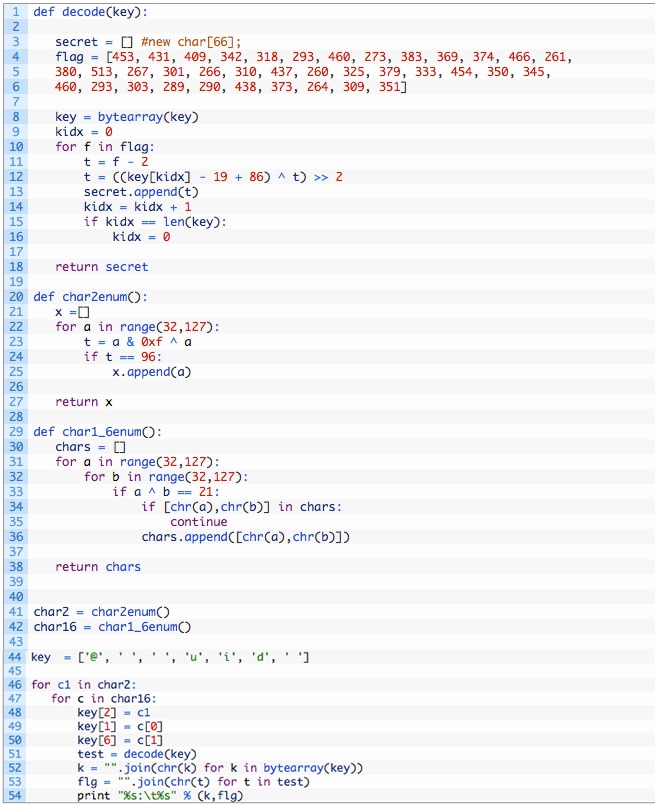The height and width of the screenshot is (805, 655).
Task: Click value 351 ending the flag list
Action: coord(390,86)
